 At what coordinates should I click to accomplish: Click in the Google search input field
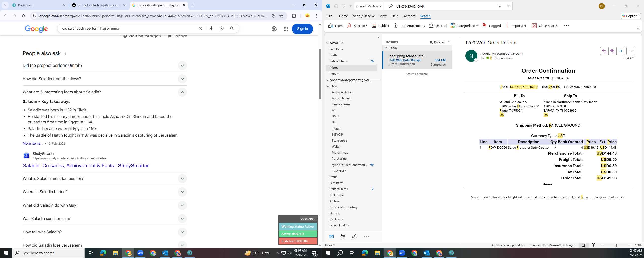(x=128, y=28)
